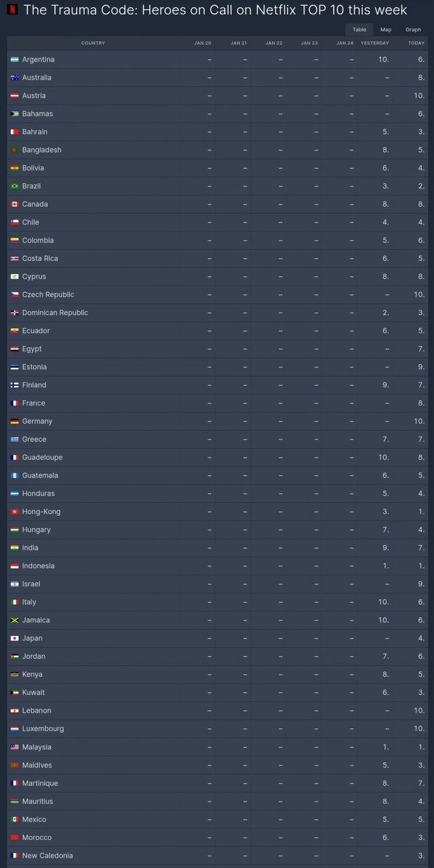Click the Israel flag icon

(15, 584)
